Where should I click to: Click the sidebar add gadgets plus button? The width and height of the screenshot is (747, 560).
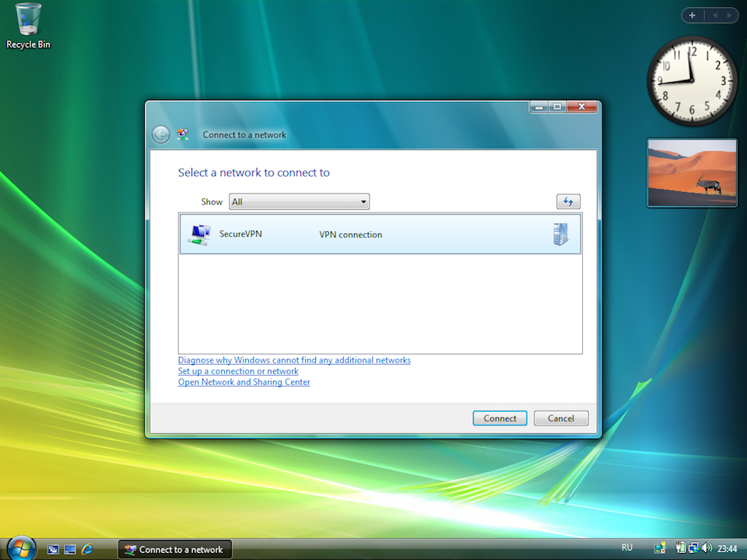click(693, 16)
